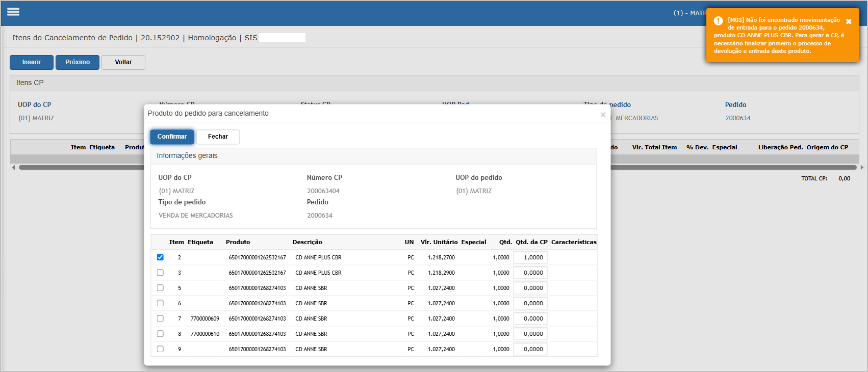Dismiss the orange warning notification
Viewport: 868px width, 372px height.
tap(849, 21)
